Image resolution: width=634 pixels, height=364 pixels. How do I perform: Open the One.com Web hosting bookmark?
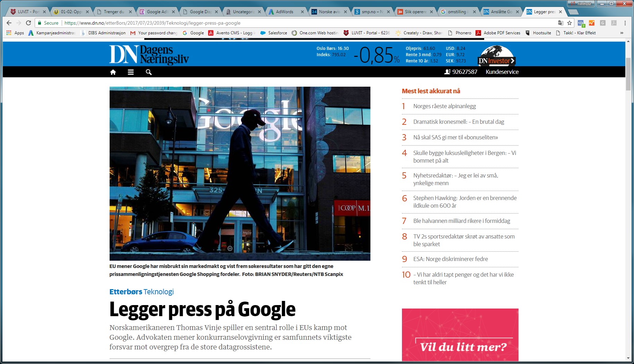(x=315, y=33)
